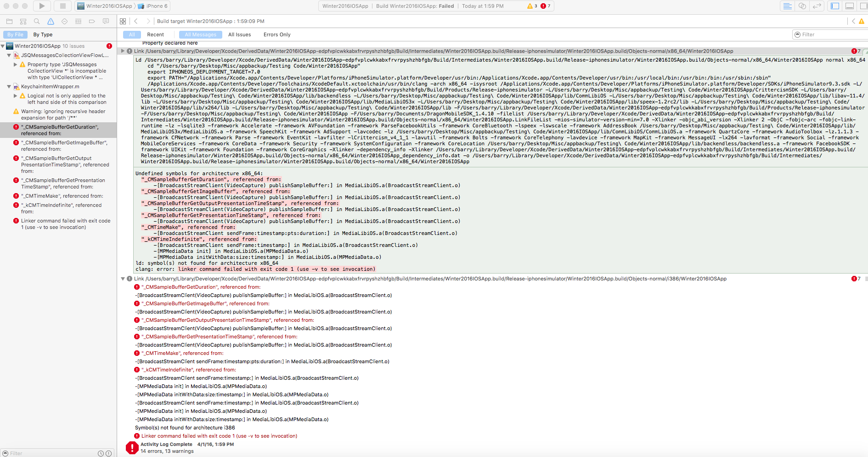Screen dimensions: 868x457
Task: Click the warnings count badge in activity viewer
Action: click(x=532, y=6)
